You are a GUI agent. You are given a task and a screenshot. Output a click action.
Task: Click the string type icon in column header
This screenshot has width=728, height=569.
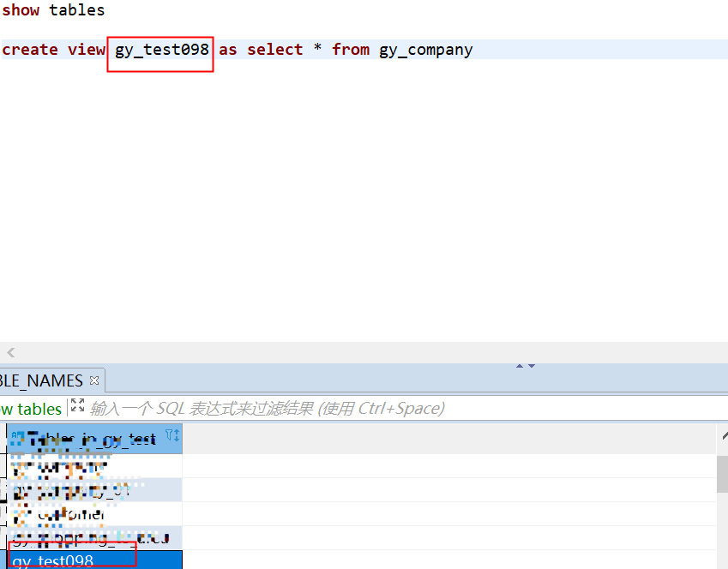click(18, 437)
